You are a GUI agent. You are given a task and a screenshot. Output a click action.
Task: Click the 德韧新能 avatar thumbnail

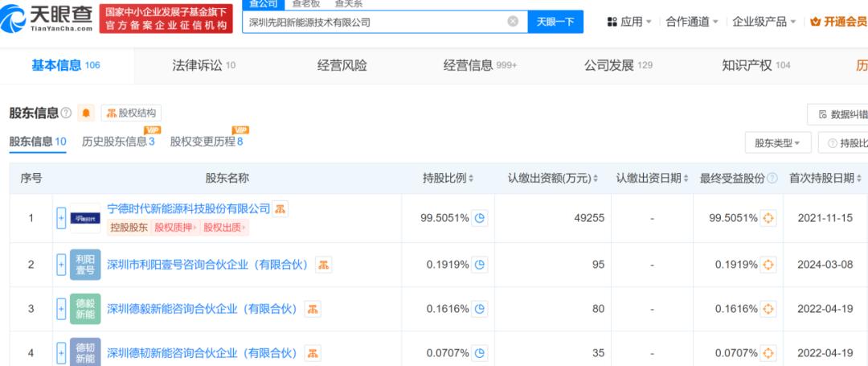(x=85, y=352)
